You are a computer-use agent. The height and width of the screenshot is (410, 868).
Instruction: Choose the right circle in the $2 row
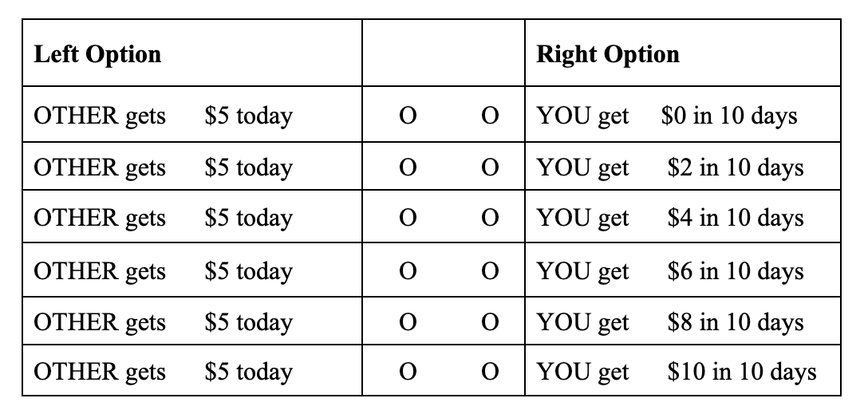(x=491, y=168)
